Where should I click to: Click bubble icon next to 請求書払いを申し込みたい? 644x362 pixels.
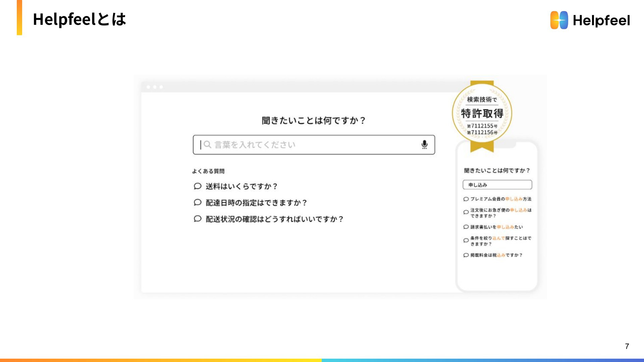[x=466, y=227]
